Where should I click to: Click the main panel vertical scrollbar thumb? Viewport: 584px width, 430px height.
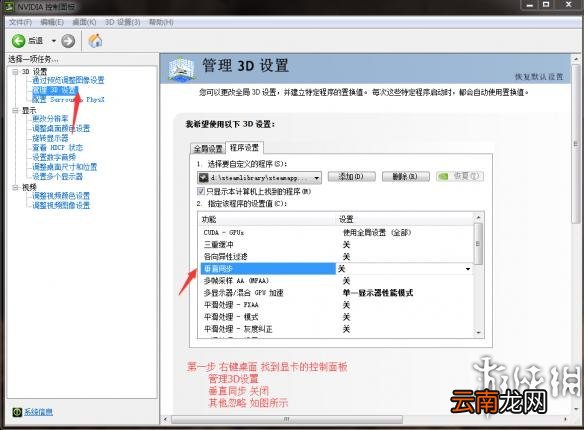[x=576, y=144]
